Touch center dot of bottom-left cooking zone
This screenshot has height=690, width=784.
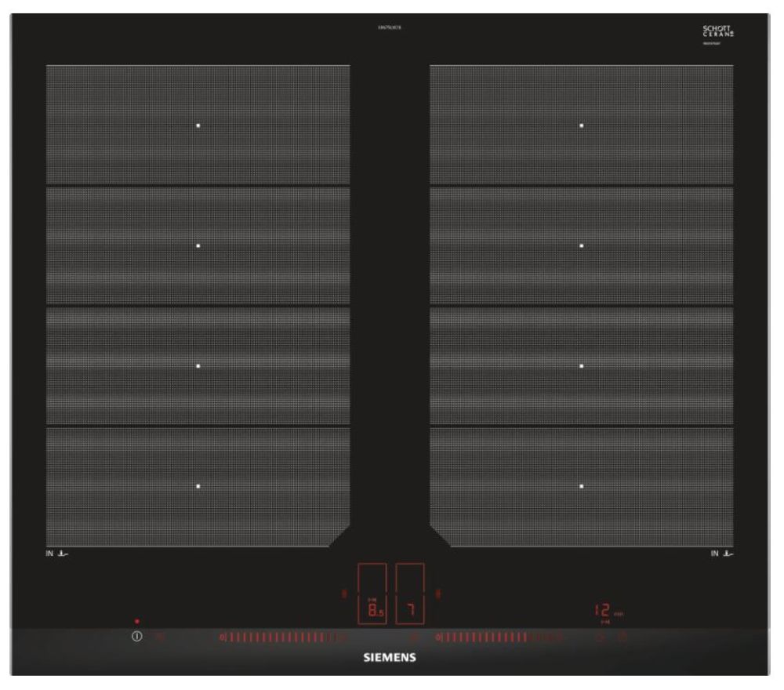tap(198, 487)
